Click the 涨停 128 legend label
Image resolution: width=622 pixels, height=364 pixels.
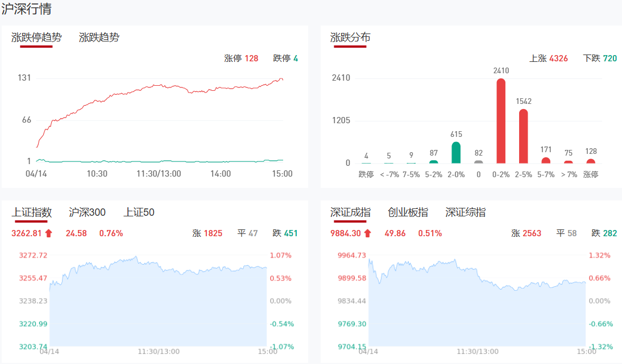pyautogui.click(x=241, y=58)
